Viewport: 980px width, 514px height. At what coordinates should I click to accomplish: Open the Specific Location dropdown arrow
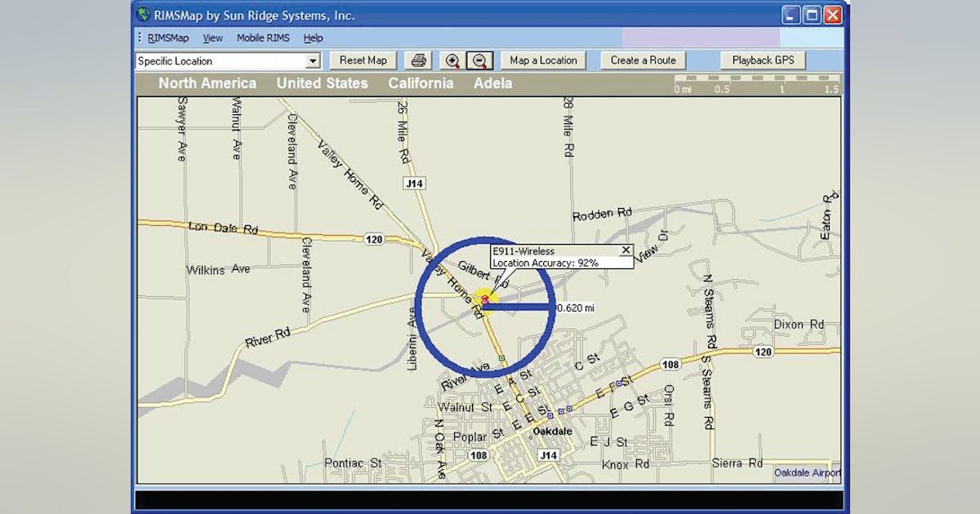pos(313,61)
